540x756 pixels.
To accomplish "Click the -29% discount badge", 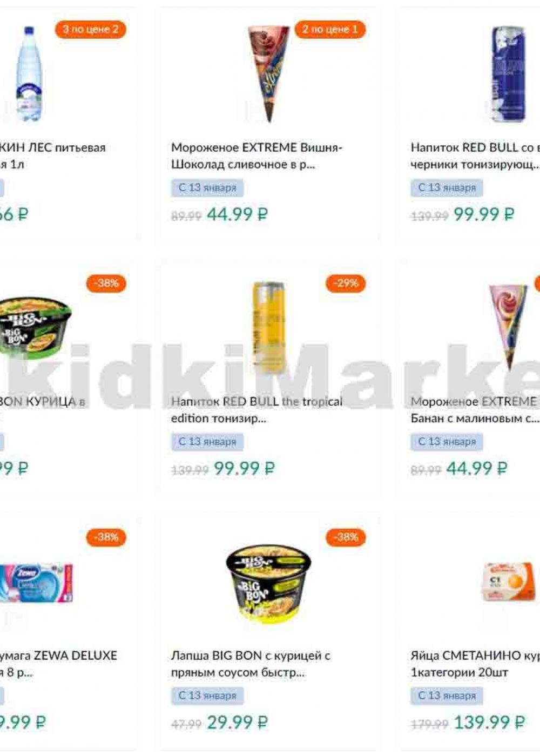I will 346,283.
